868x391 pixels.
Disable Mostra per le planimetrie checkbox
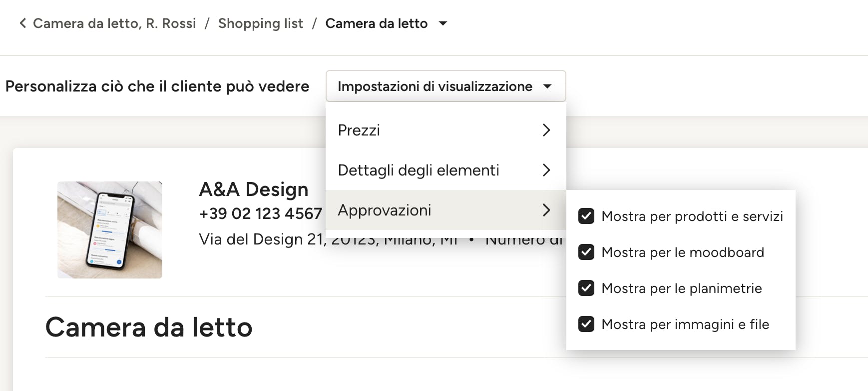586,288
